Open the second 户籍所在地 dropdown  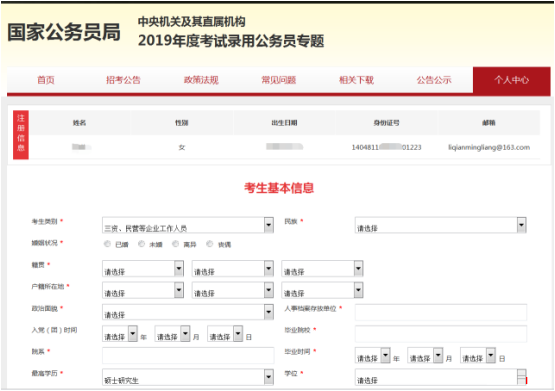pos(233,290)
